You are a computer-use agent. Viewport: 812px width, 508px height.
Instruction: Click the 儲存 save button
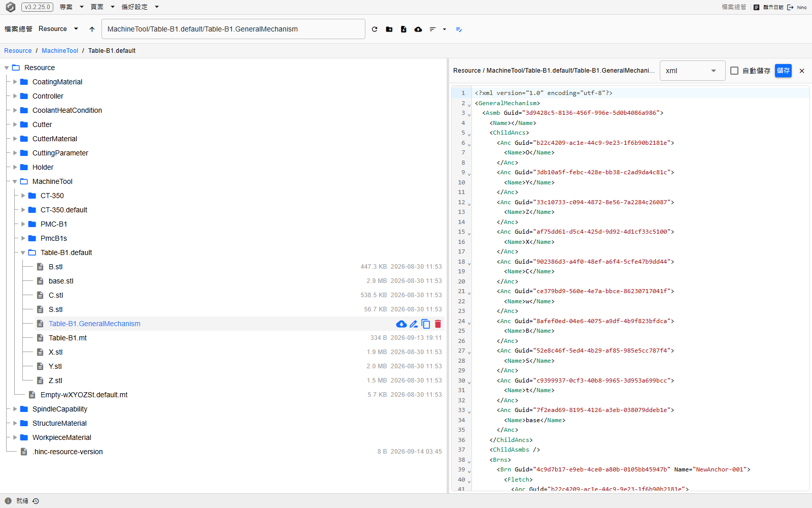click(783, 71)
